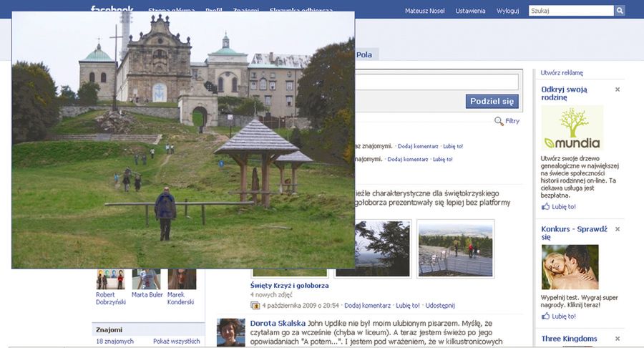Click the search magnifier button

point(620,11)
